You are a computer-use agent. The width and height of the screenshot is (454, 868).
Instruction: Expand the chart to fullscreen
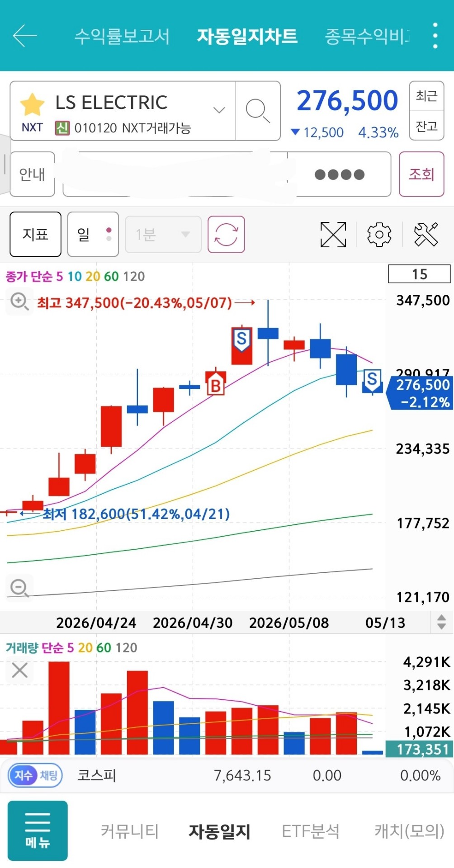click(333, 235)
